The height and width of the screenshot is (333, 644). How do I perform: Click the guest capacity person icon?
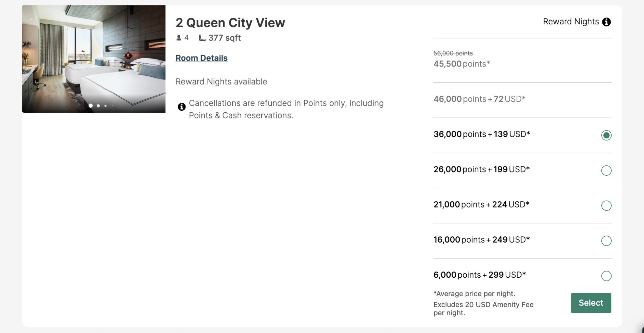click(179, 38)
